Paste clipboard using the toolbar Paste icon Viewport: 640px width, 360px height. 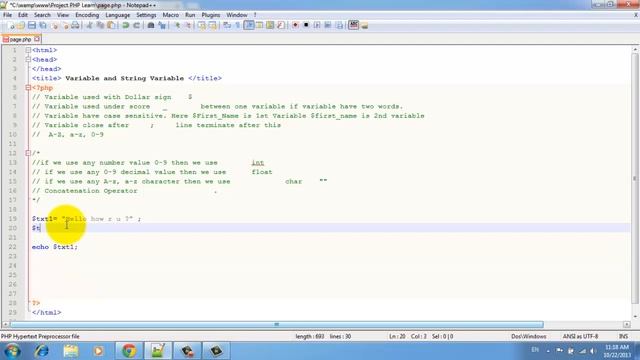coord(111,25)
